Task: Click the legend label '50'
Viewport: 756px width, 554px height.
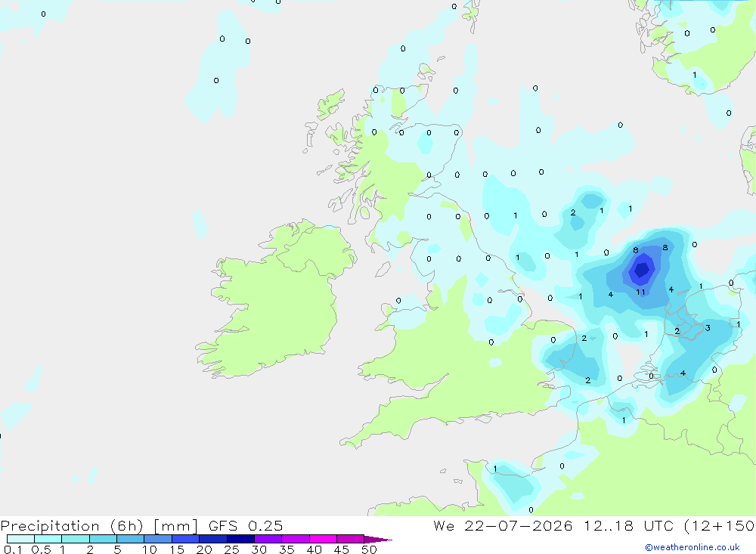Action: [x=369, y=549]
